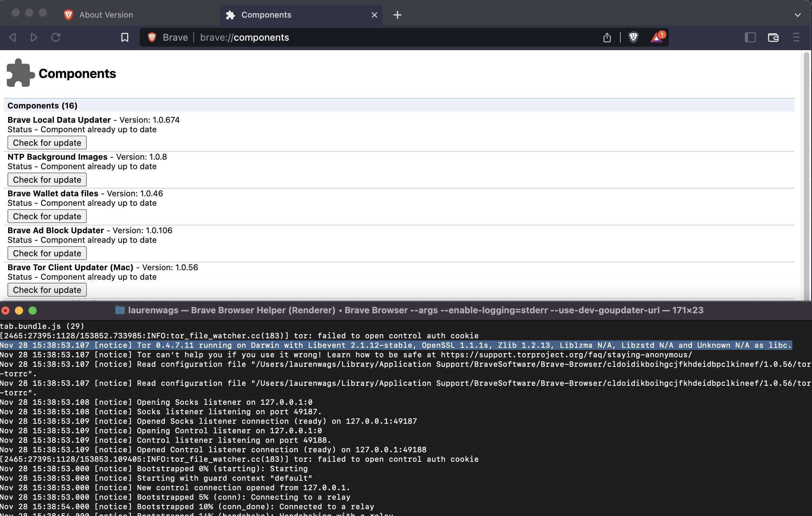Bookmark the Components page

coord(124,37)
